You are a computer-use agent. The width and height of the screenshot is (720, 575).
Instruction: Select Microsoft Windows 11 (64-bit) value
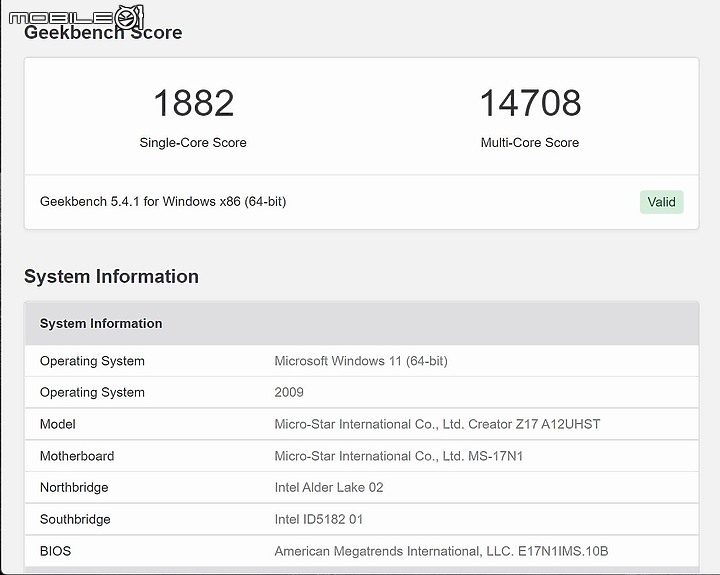click(x=361, y=361)
